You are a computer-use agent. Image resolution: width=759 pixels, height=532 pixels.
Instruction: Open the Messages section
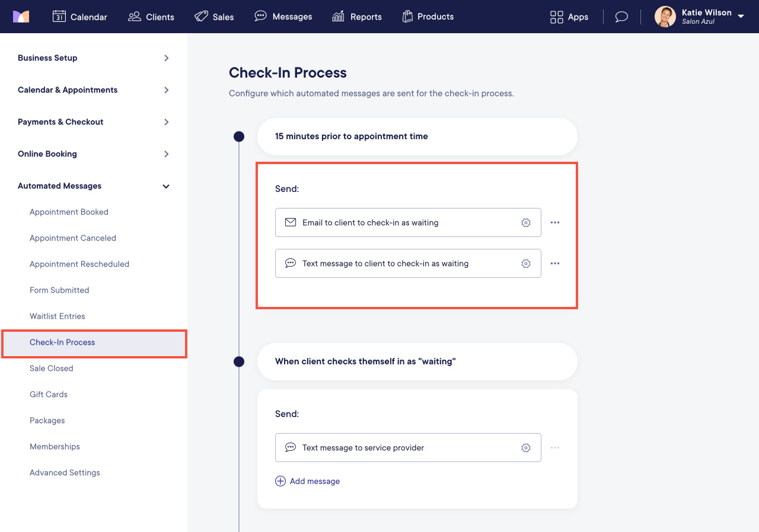point(283,17)
